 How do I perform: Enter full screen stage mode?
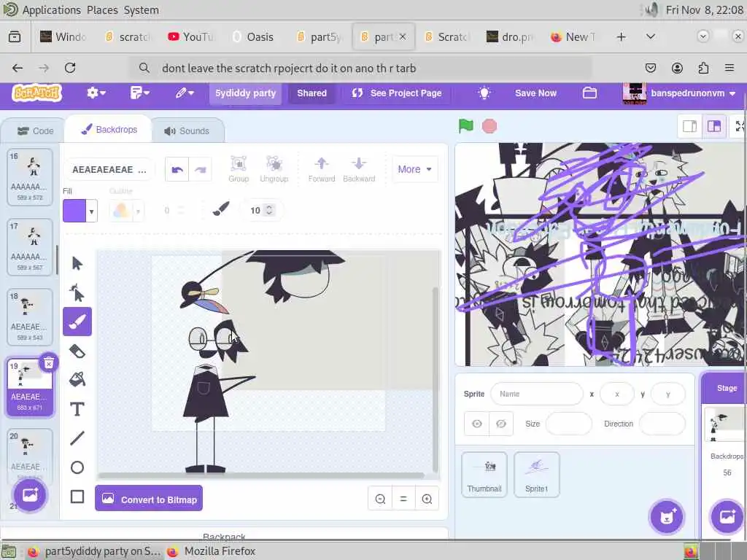coord(740,126)
